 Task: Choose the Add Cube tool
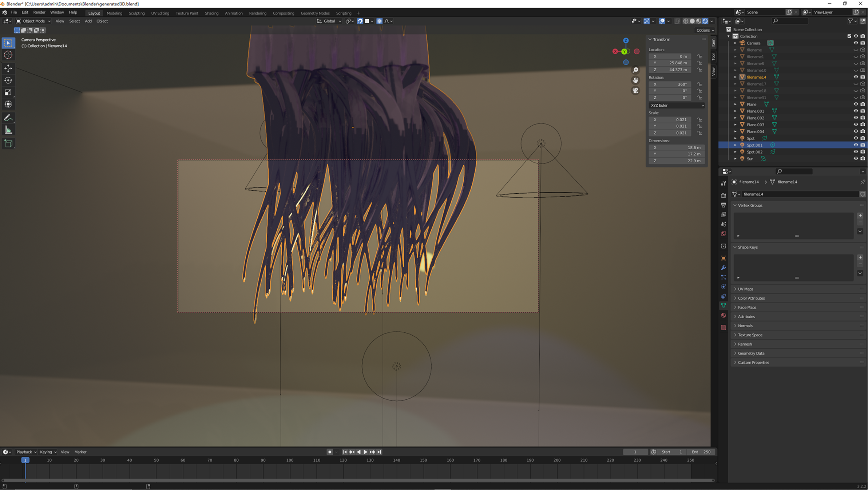(8, 143)
